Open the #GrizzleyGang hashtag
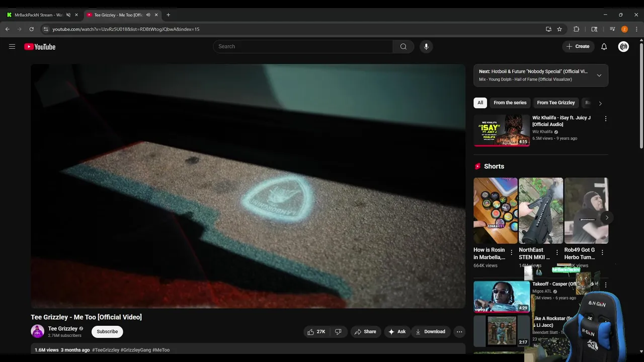The image size is (644, 362). pos(136,350)
